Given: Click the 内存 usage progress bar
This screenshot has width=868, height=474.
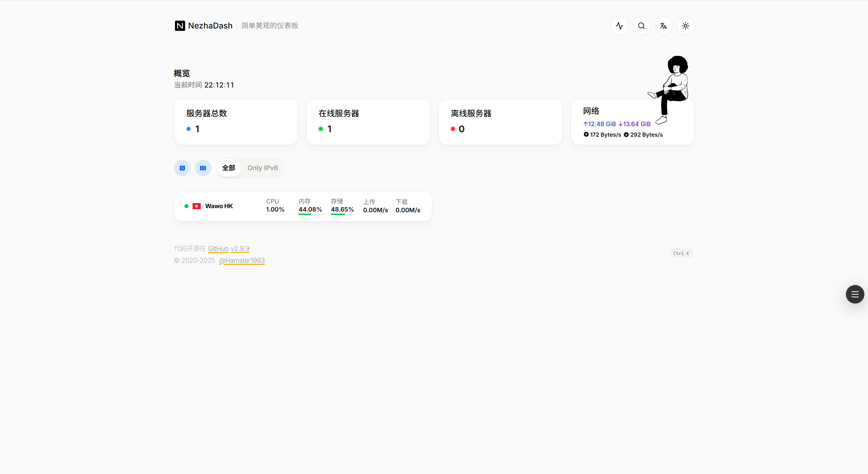Looking at the screenshot, I should click(x=312, y=214).
